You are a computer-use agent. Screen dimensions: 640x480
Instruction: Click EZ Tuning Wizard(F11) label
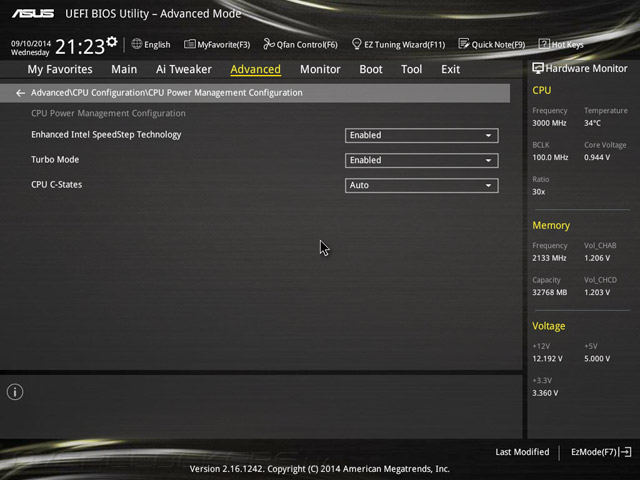click(x=404, y=44)
